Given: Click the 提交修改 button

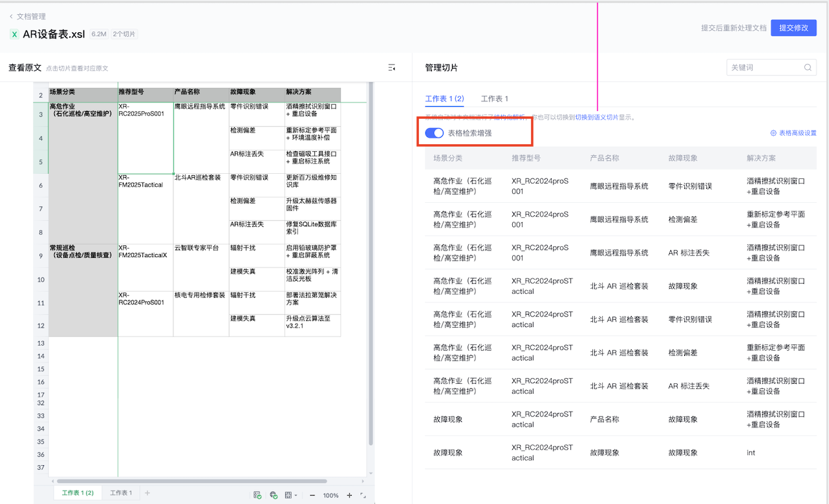Looking at the screenshot, I should pyautogui.click(x=793, y=28).
